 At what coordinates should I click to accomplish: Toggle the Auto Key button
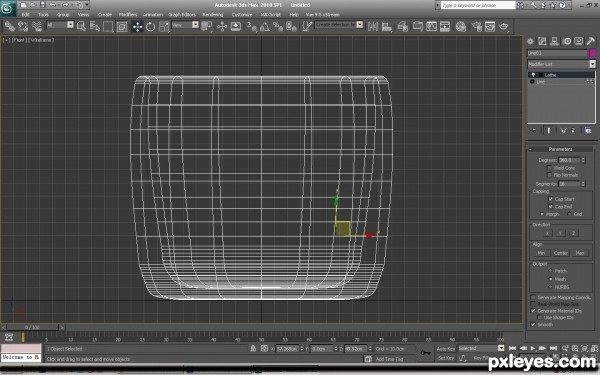click(x=446, y=349)
